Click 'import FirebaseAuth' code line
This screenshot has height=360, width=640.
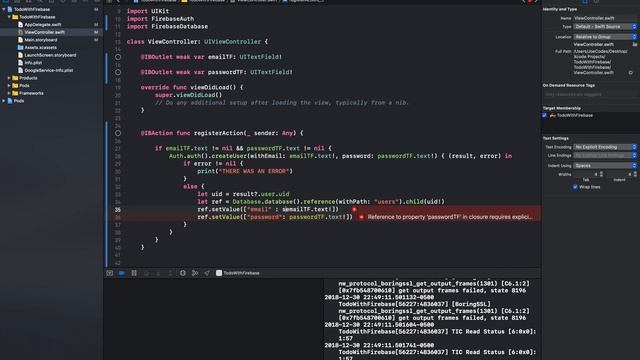point(160,19)
